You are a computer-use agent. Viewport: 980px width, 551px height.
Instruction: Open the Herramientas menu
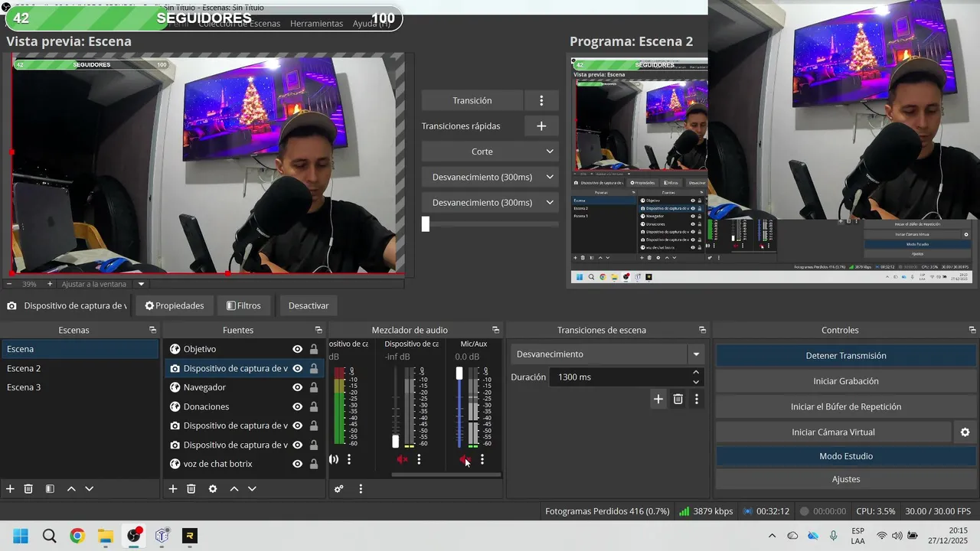pyautogui.click(x=316, y=24)
